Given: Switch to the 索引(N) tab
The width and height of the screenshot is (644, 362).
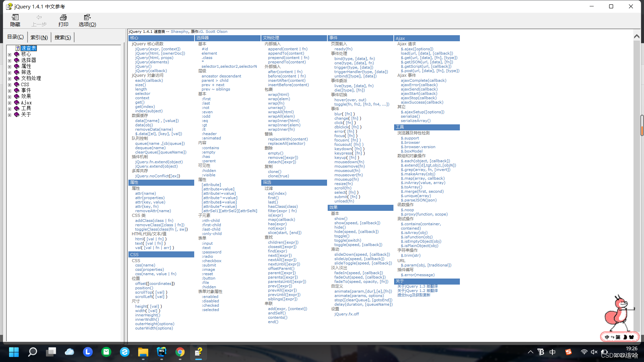Looking at the screenshot, I should coord(39,37).
